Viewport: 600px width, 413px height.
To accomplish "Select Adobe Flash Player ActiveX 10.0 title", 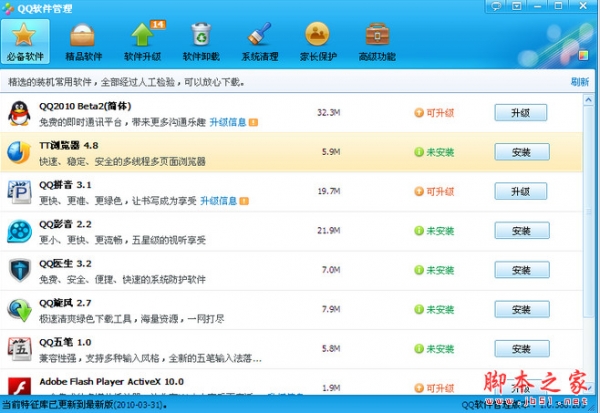I will tap(111, 382).
